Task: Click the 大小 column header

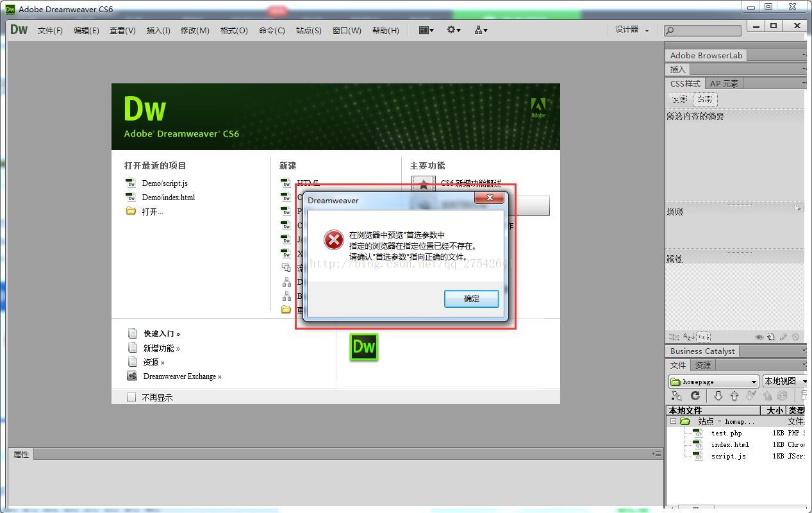Action: 774,410
